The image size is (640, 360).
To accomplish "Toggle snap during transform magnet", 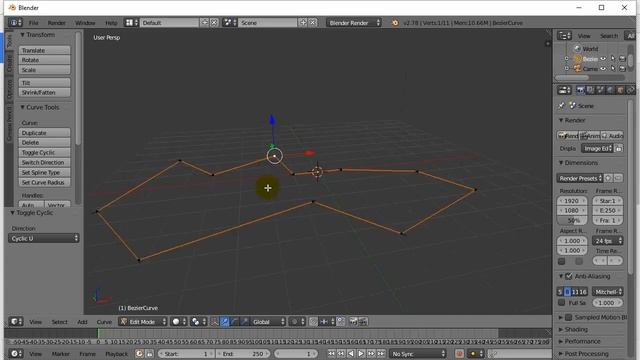I will pyautogui.click(x=313, y=322).
